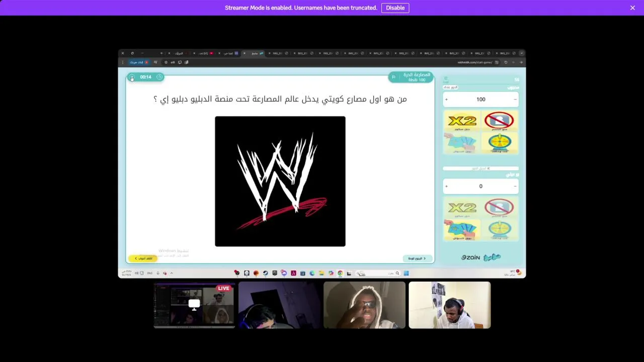The width and height of the screenshot is (644, 362).
Task: Use second team's X2 double-score helper
Action: [x=462, y=208]
